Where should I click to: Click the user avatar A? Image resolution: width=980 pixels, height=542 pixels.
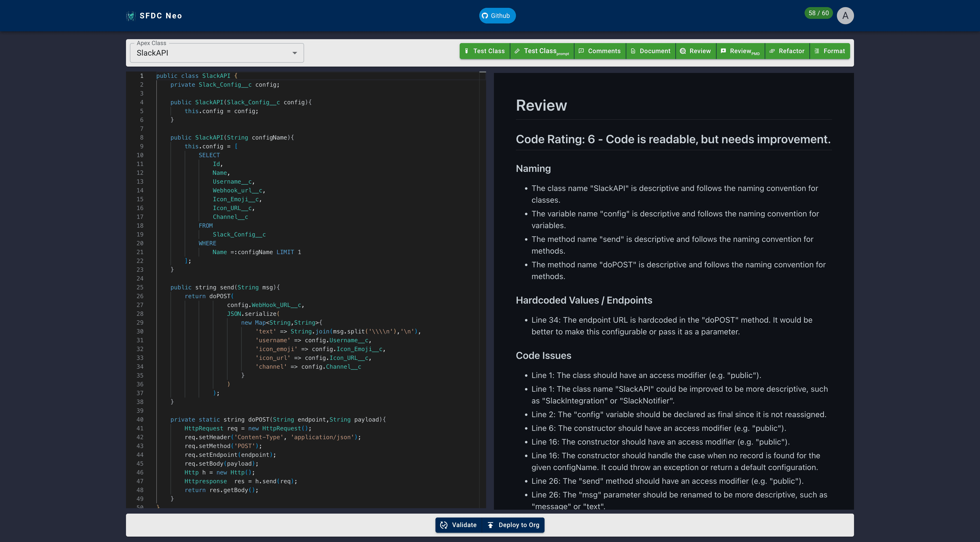point(845,16)
